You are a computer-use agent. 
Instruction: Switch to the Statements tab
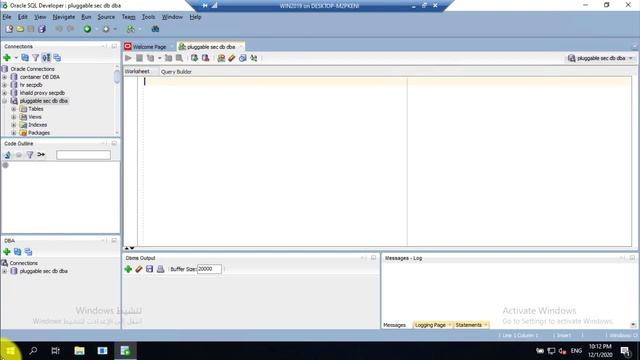coord(469,325)
